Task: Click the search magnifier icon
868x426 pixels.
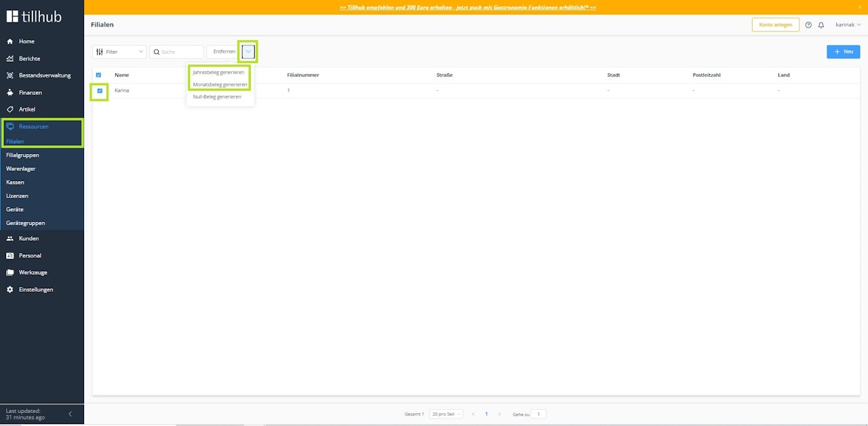Action: [157, 52]
